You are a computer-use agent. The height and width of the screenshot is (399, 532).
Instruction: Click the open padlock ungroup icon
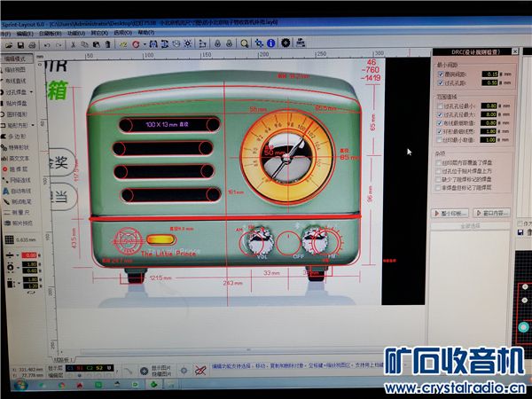(x=230, y=43)
